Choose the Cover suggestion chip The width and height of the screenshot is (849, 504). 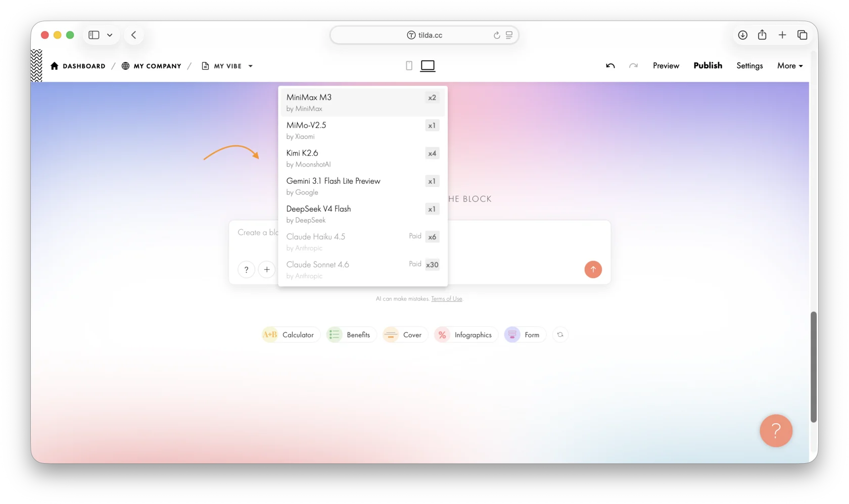pos(405,335)
